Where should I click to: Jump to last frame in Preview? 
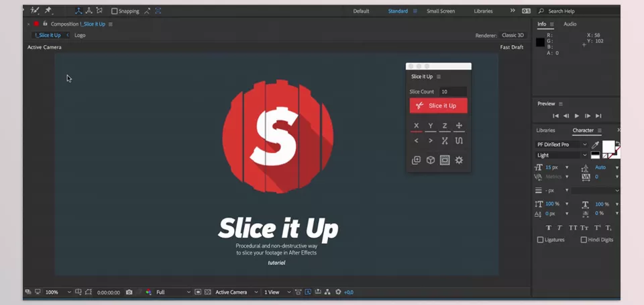598,116
